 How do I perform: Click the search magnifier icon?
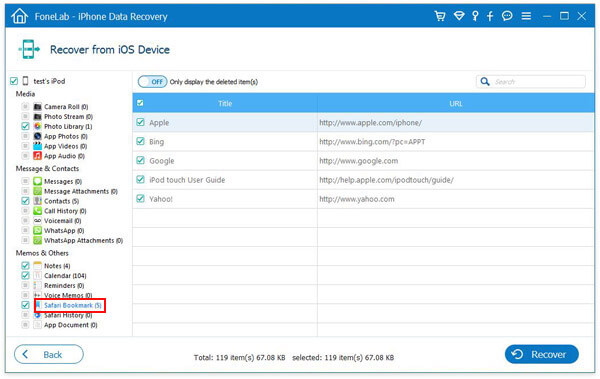pos(485,82)
